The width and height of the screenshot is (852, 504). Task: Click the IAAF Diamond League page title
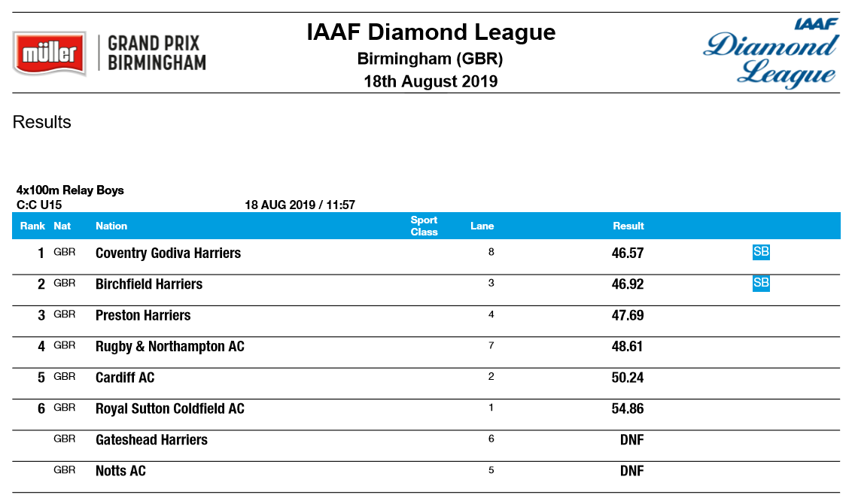(x=431, y=32)
